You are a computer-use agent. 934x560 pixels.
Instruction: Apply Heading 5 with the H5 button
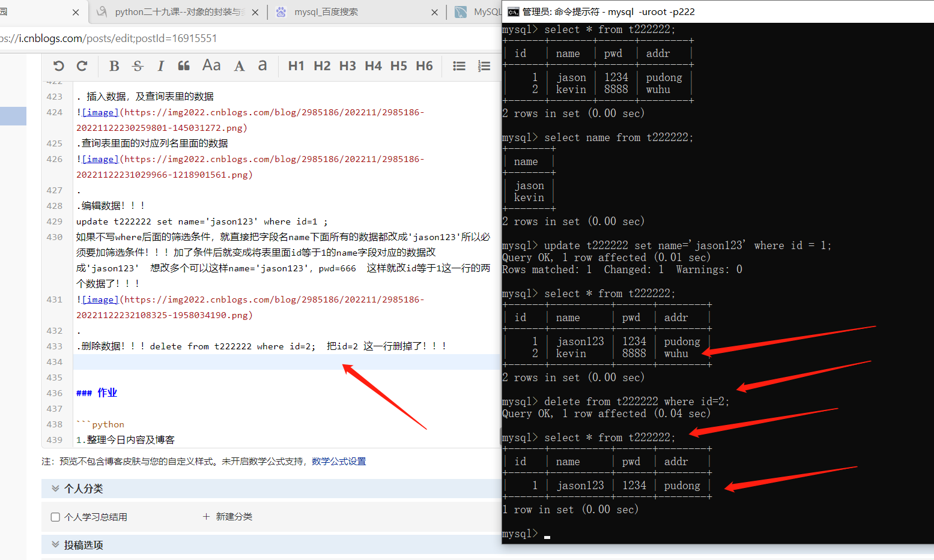click(x=399, y=66)
